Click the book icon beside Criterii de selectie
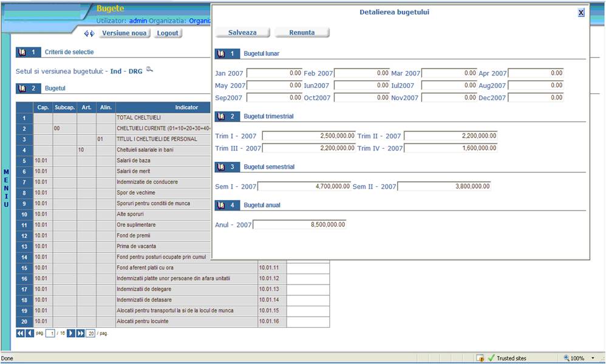This screenshot has width=606, height=364. [x=22, y=52]
